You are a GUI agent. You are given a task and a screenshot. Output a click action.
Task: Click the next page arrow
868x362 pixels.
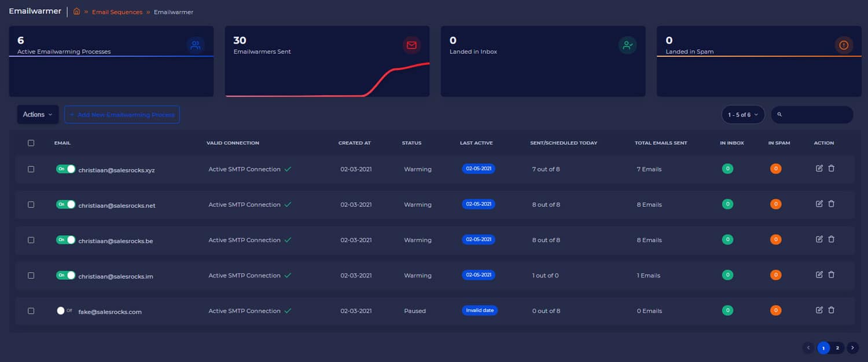click(852, 348)
